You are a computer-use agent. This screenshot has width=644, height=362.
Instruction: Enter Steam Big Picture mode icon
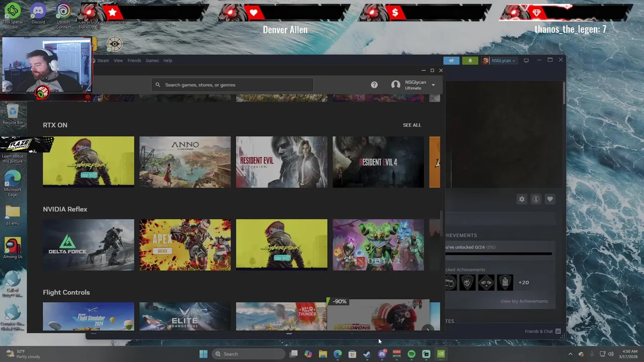[x=526, y=60]
